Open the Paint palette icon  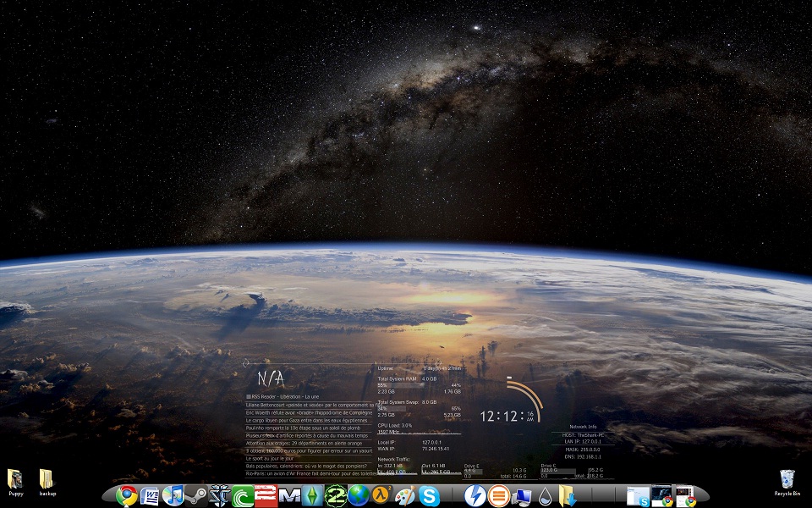pyautogui.click(x=405, y=496)
